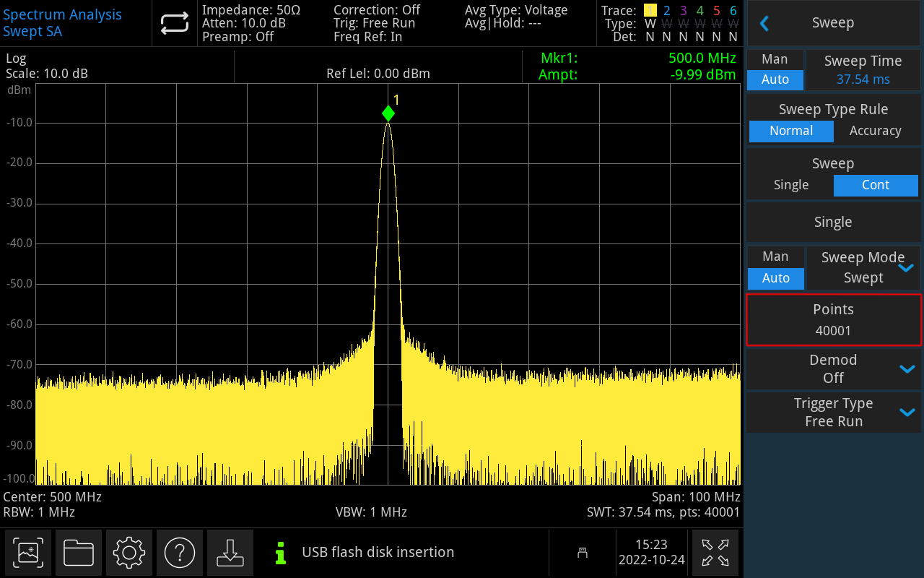This screenshot has width=924, height=578.
Task: Edit the Points 40001 field
Action: pyautogui.click(x=833, y=320)
